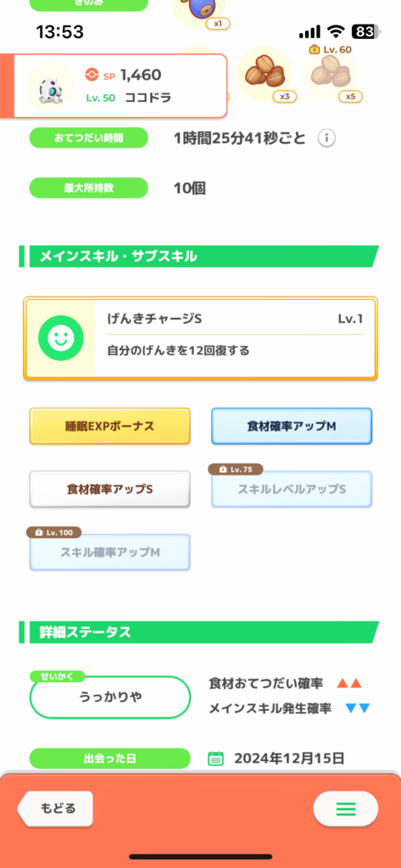401x868 pixels.
Task: Tap locked スキル確率アップM sub skill
Action: point(109,552)
